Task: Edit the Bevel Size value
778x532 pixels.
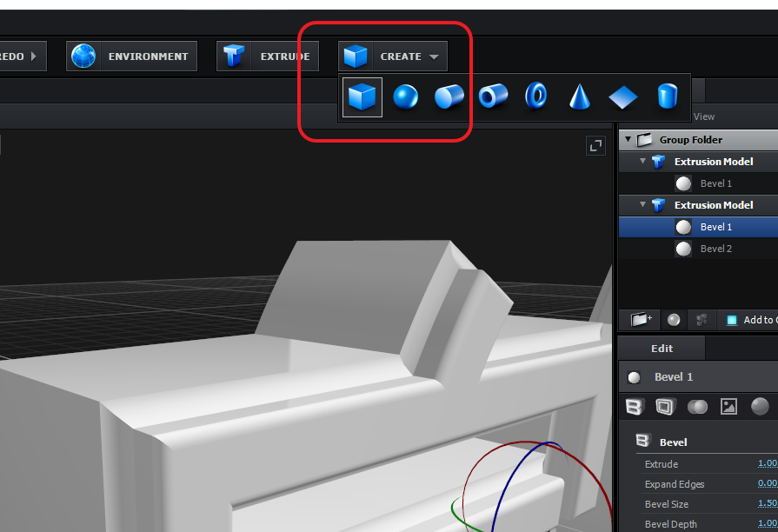Action: click(767, 503)
